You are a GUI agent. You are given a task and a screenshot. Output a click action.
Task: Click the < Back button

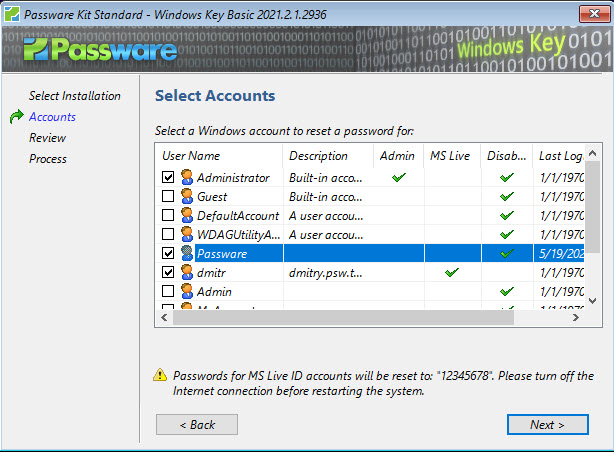197,425
